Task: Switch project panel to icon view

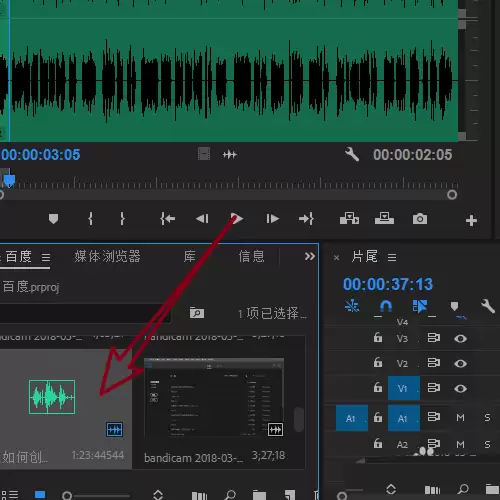Action: point(40,495)
